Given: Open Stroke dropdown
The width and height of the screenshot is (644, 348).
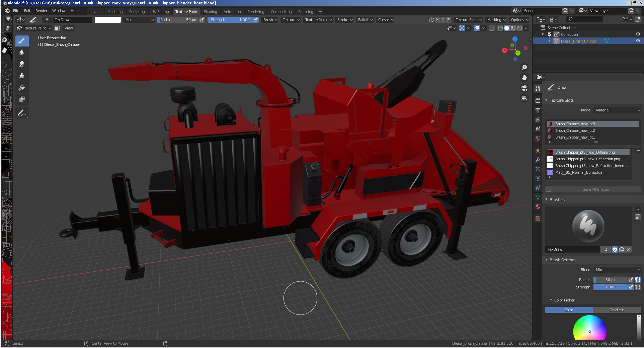Looking at the screenshot, I should pyautogui.click(x=345, y=20).
